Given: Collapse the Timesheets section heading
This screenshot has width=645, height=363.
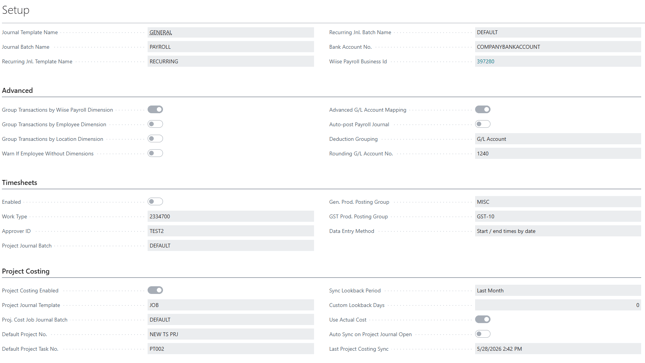Looking at the screenshot, I should pos(19,183).
